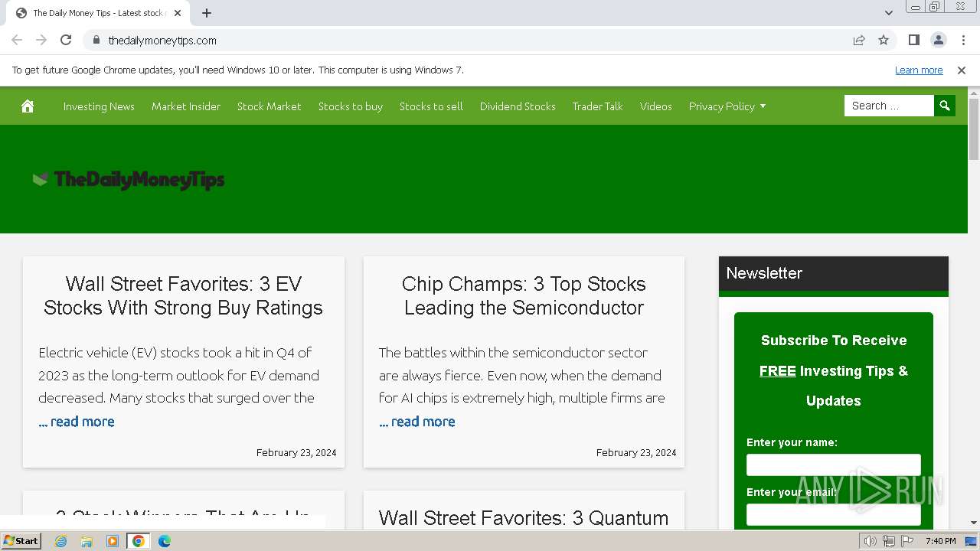Click the Show desktop button
Image resolution: width=980 pixels, height=551 pixels.
pos(972,541)
